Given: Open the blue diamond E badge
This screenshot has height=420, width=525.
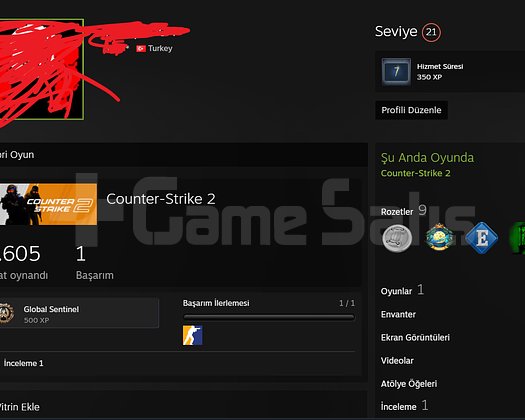Looking at the screenshot, I should click(482, 238).
